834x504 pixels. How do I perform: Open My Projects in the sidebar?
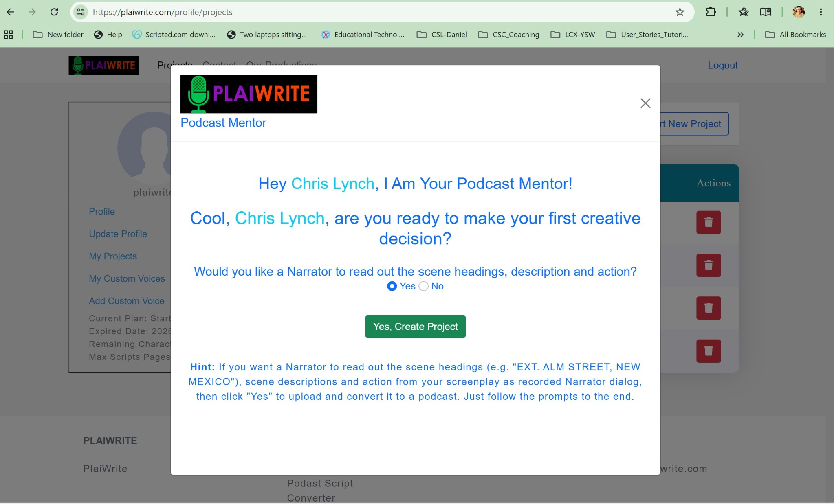pos(113,256)
